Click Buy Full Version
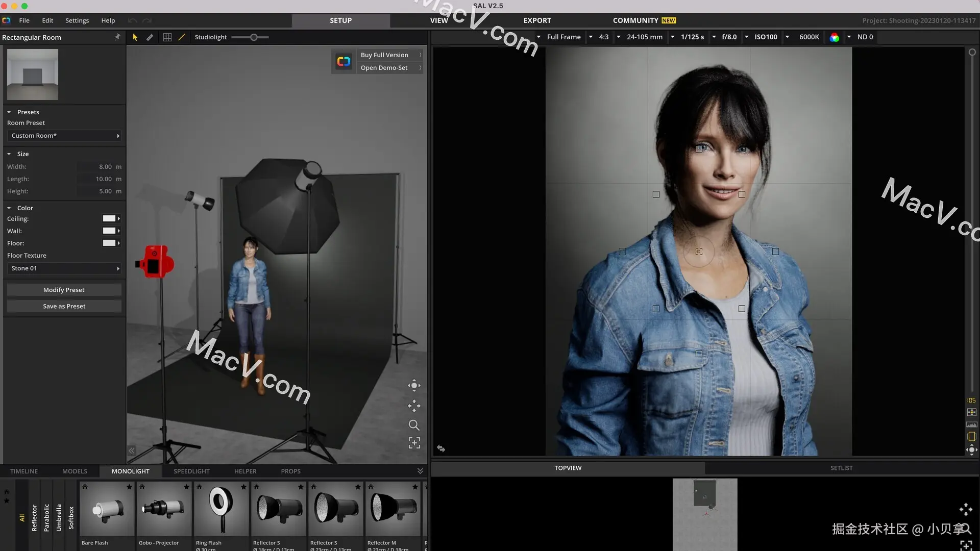 click(x=384, y=55)
